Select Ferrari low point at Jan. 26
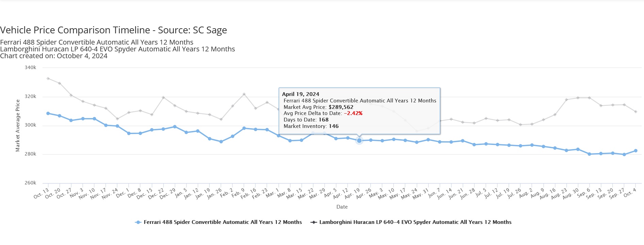Image resolution: width=644 pixels, height=245 pixels. [221, 142]
